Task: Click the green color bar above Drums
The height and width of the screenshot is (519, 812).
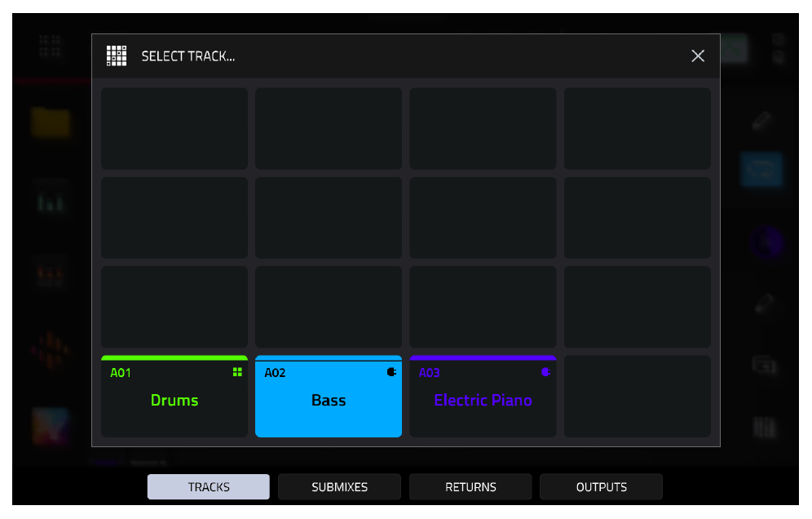Action: click(x=174, y=357)
